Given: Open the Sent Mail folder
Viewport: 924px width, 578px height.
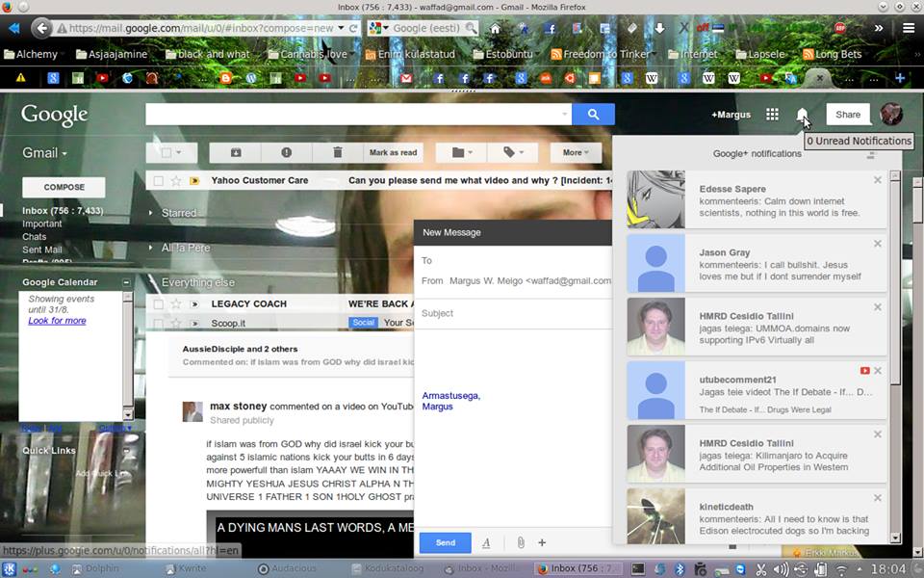Looking at the screenshot, I should point(41,250).
